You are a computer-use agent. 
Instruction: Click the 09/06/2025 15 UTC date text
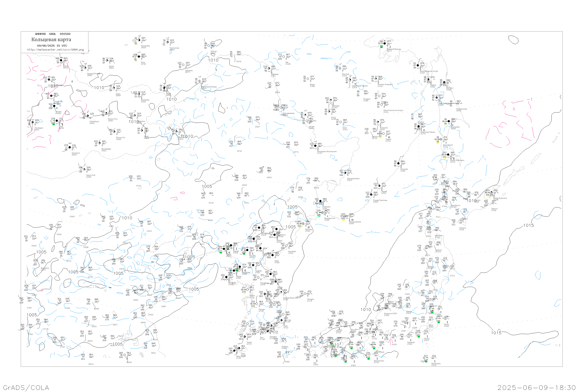(52, 46)
